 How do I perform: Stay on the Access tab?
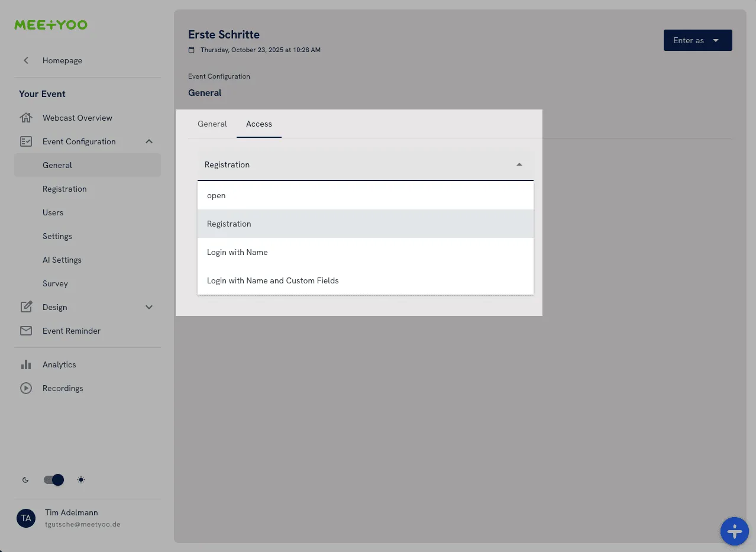259,124
